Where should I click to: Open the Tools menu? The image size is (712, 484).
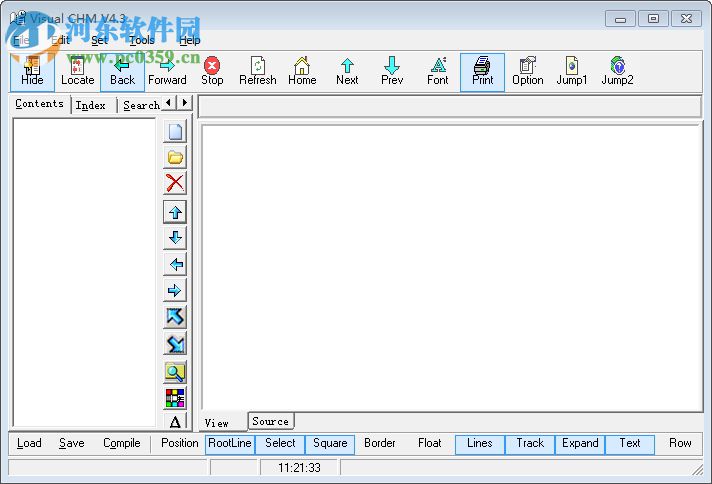[142, 40]
